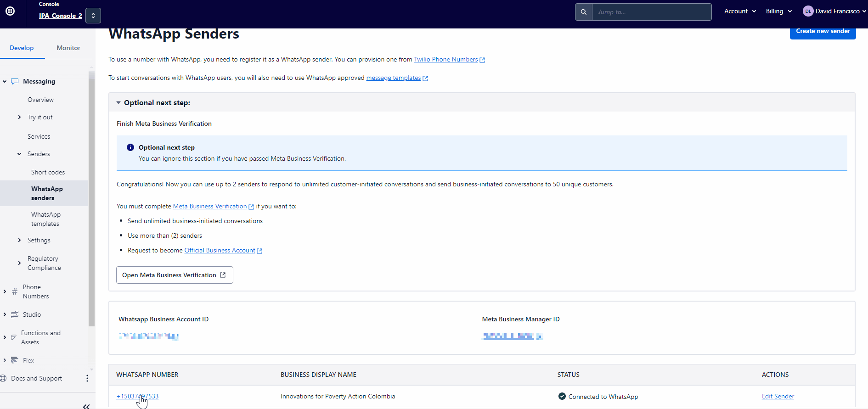The height and width of the screenshot is (409, 868).
Task: Open the Billing dropdown menu
Action: coord(779,11)
